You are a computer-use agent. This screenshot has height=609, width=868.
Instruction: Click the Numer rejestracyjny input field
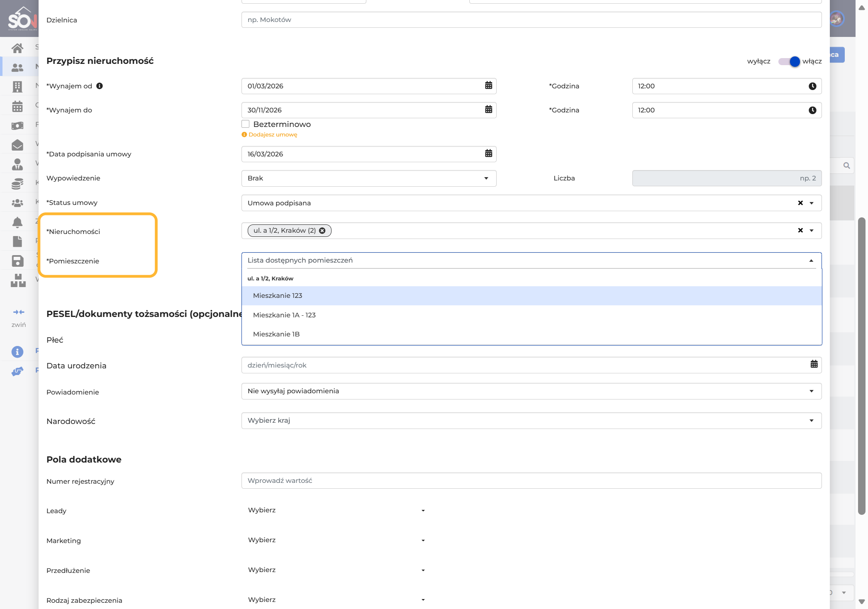532,481
